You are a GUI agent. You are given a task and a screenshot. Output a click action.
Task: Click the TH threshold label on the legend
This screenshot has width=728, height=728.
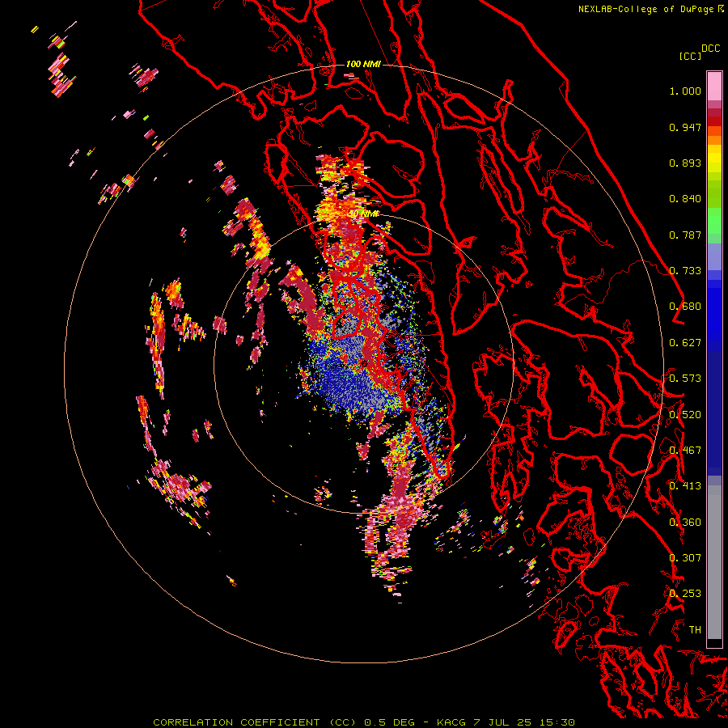pos(695,630)
